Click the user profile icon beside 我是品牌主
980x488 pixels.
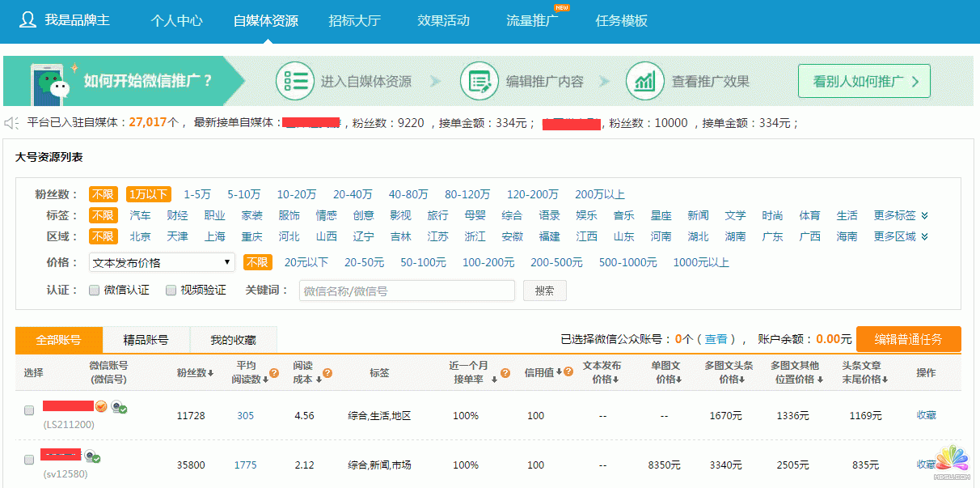pyautogui.click(x=27, y=21)
